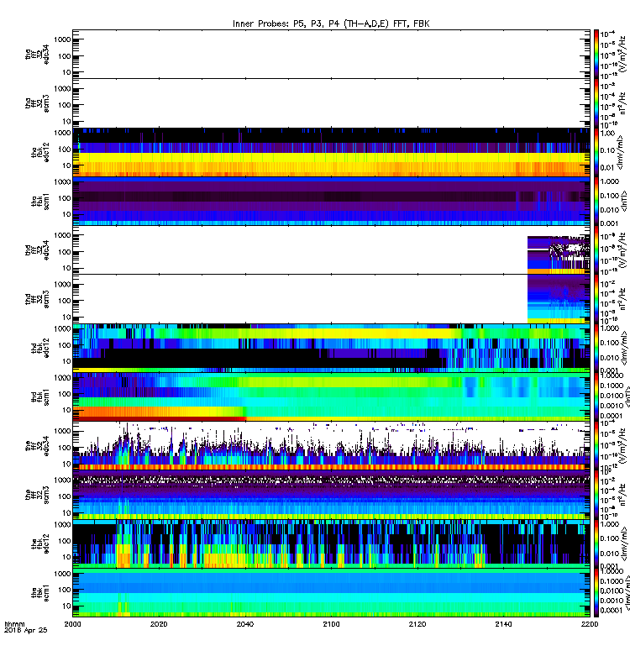This screenshot has height=672, width=630.
Task: Click the '100' tick of thd fbk scm1 axis
Action: point(65,394)
